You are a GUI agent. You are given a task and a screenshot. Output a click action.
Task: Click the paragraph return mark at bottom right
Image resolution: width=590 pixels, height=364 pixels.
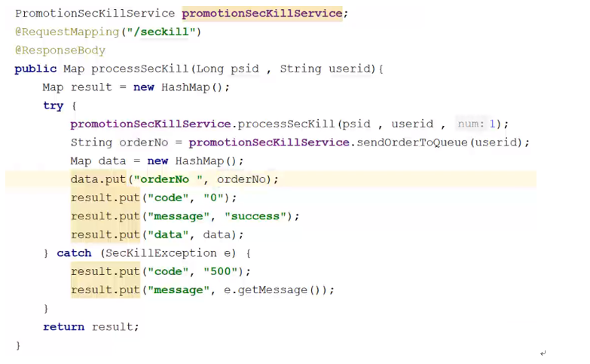543,353
